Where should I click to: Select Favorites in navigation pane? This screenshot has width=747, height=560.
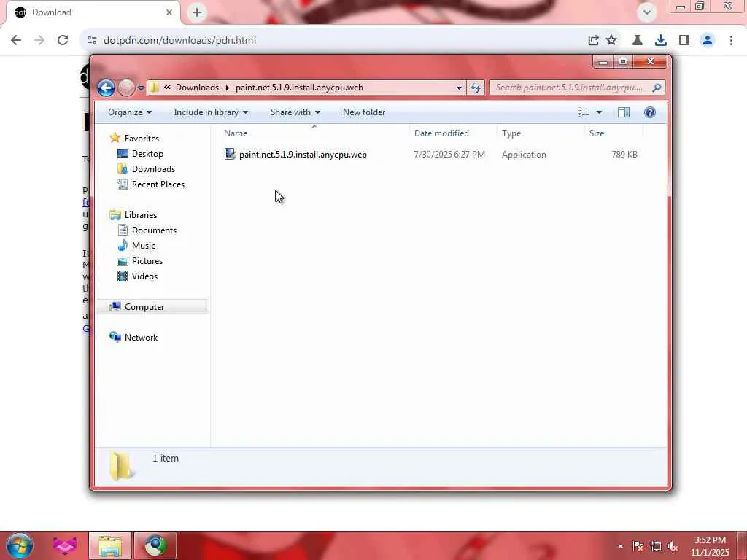pyautogui.click(x=142, y=138)
